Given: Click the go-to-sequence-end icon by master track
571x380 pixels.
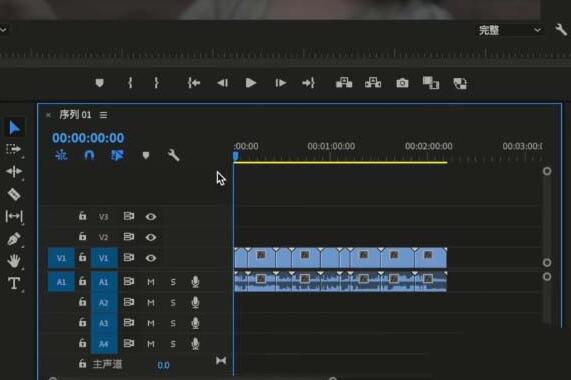Looking at the screenshot, I should (x=221, y=361).
